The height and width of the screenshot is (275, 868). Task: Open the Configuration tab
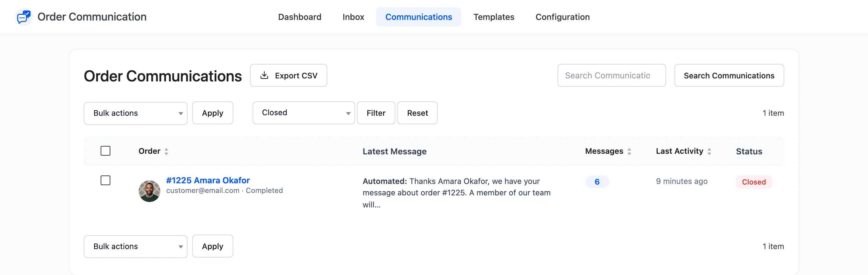tap(562, 17)
